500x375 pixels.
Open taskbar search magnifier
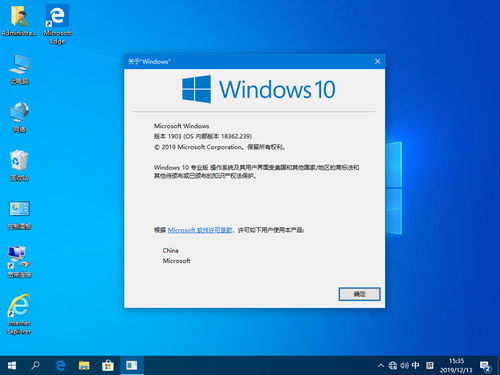tap(36, 366)
